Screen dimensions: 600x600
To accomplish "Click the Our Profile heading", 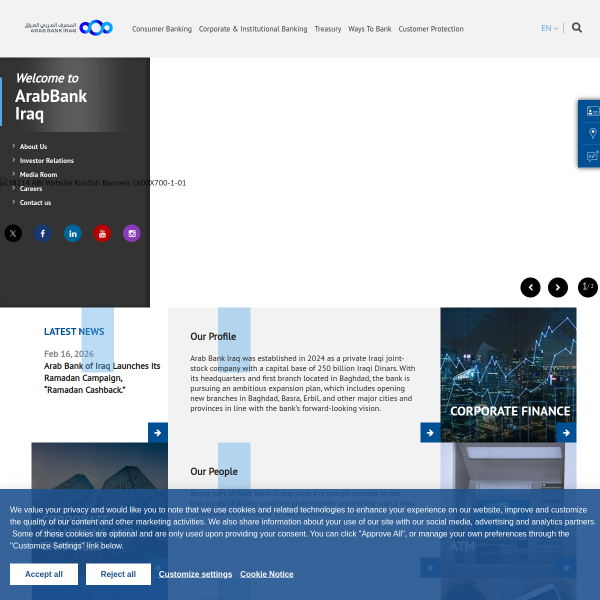I will pyautogui.click(x=213, y=337).
